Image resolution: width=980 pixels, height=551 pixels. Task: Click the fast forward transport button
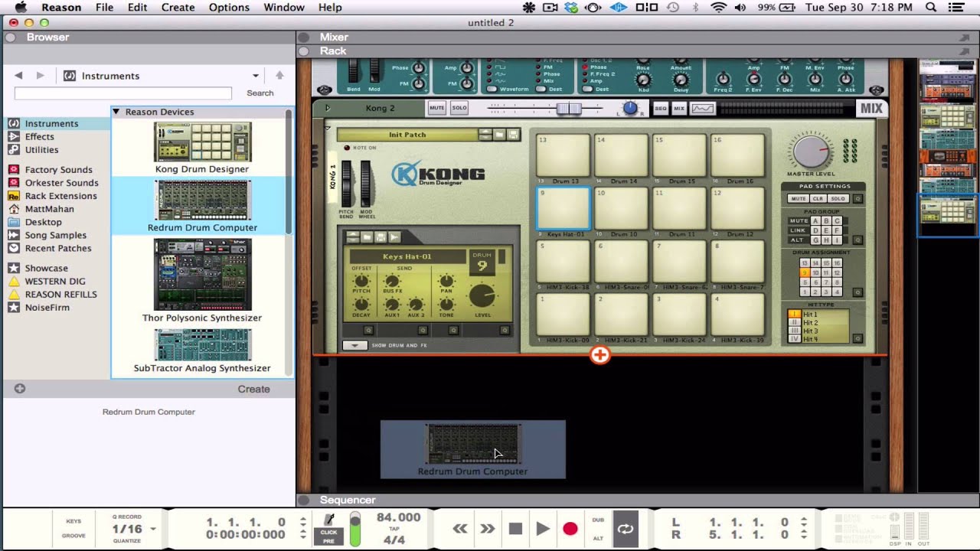[x=488, y=529]
